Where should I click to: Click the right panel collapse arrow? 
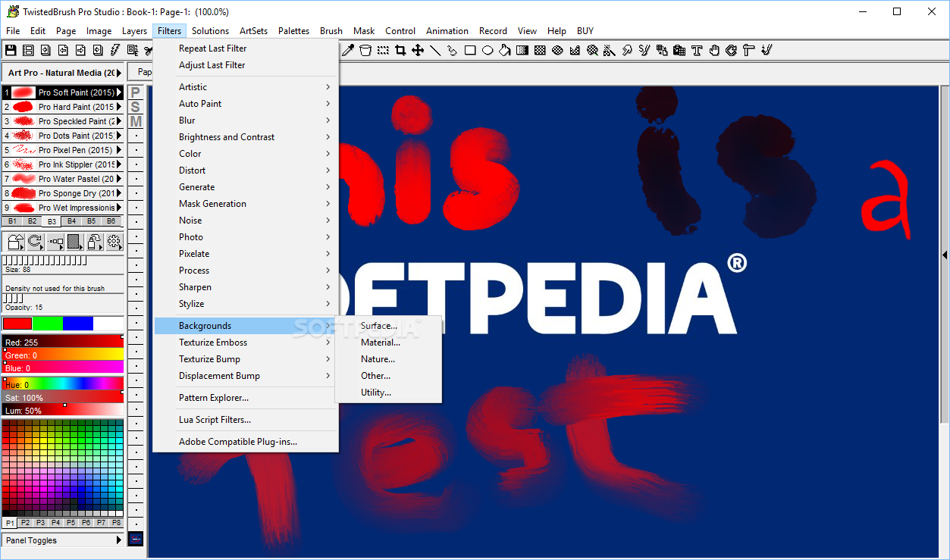pyautogui.click(x=945, y=255)
